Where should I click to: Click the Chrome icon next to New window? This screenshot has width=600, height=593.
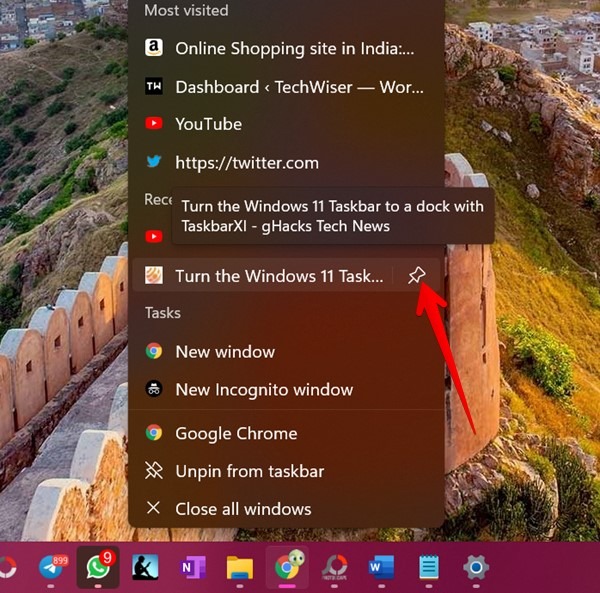[x=154, y=351]
